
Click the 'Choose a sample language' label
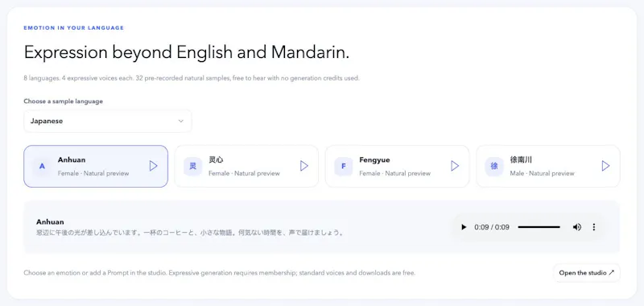(x=64, y=101)
